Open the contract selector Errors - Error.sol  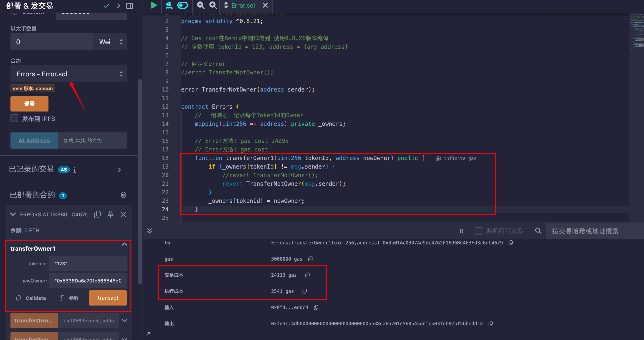point(68,74)
